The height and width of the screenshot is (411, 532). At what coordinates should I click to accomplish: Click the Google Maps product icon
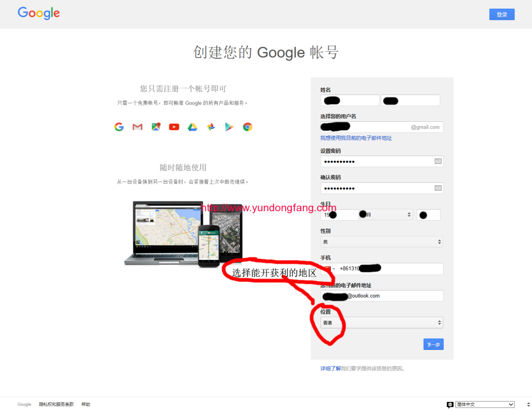(156, 127)
